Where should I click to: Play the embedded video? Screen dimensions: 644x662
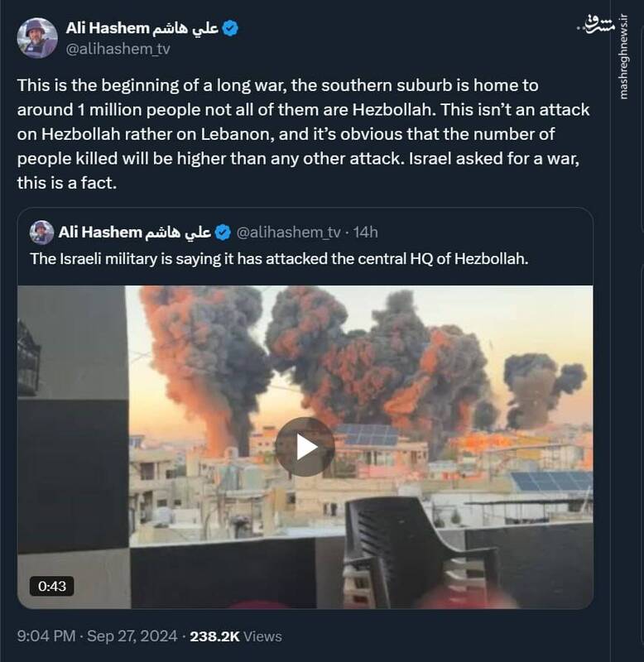click(x=305, y=447)
